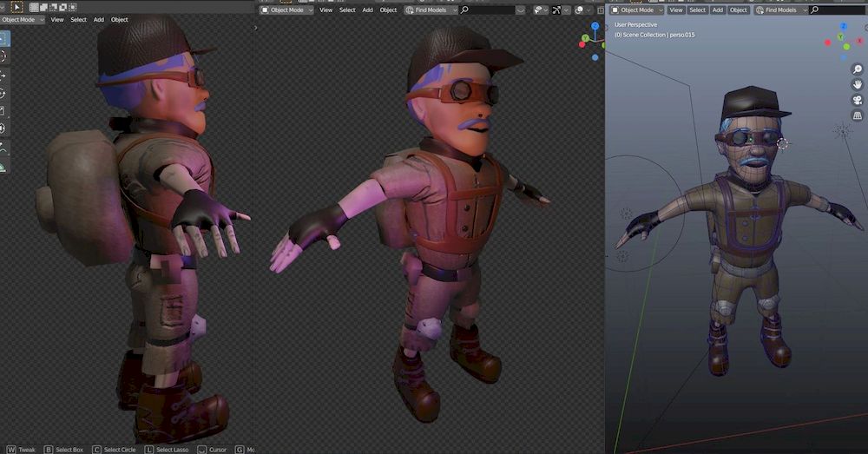Open Find Models dropdown in middle viewport
The image size is (868, 454).
tap(431, 10)
